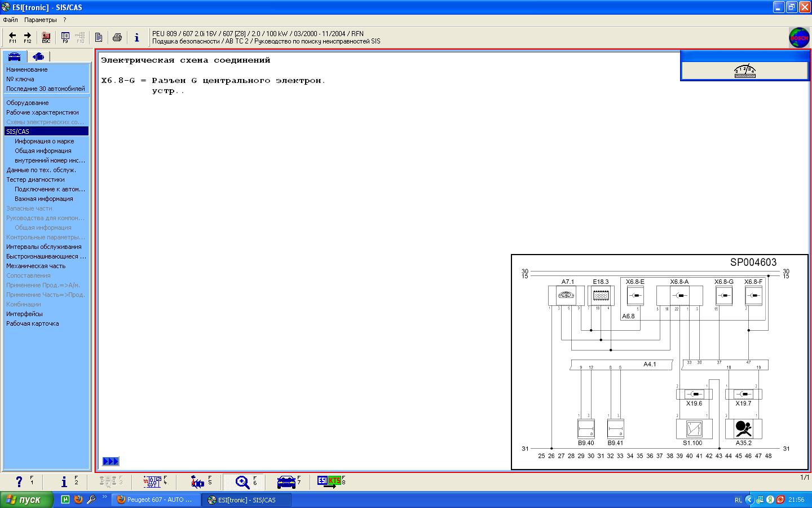This screenshot has width=812, height=508.
Task: Select the engine component tab
Action: 38,56
